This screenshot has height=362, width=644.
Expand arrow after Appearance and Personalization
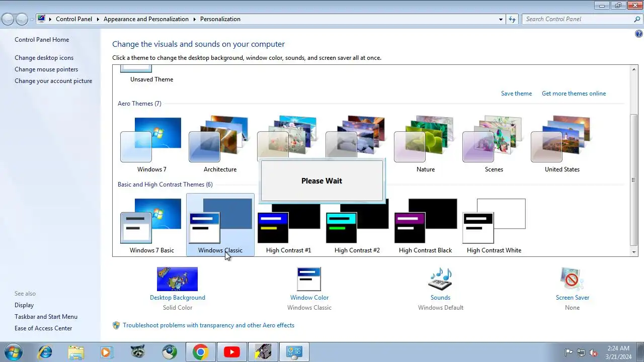[194, 19]
